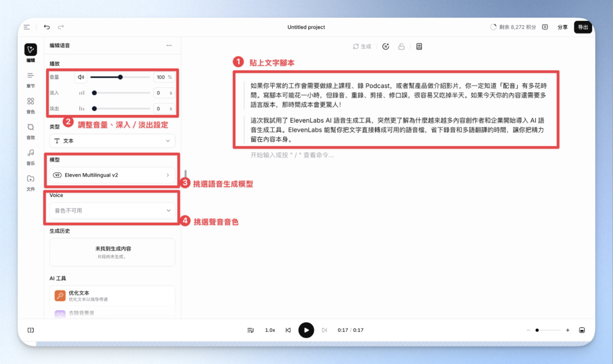Image resolution: width=613 pixels, height=364 pixels.
Task: Click the Untitled project title
Action: coord(306,27)
